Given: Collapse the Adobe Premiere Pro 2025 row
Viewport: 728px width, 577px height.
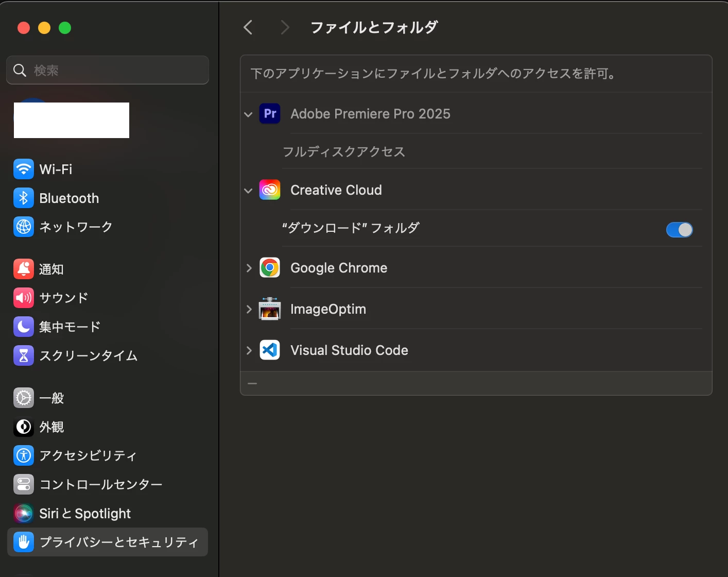Looking at the screenshot, I should [248, 114].
